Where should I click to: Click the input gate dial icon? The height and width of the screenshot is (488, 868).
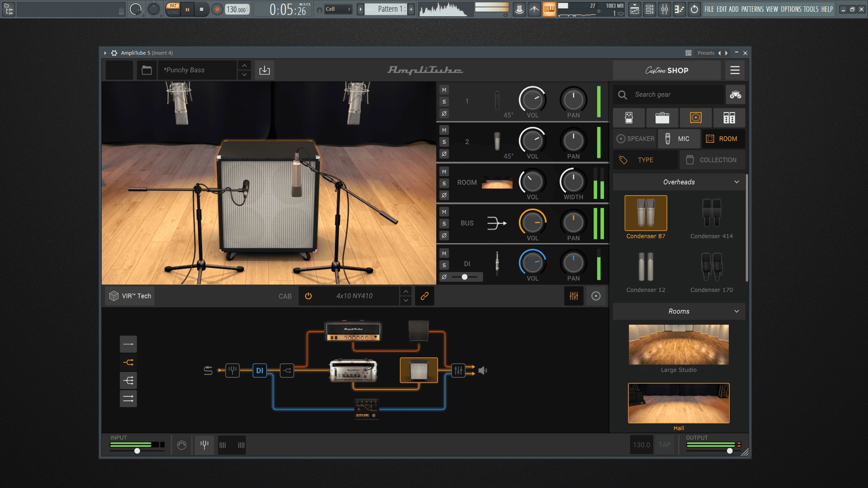point(182,445)
